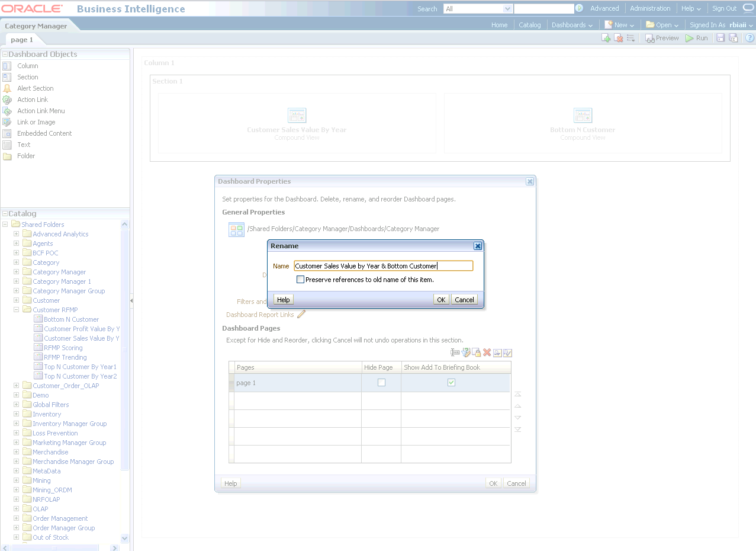Toggle Show Add To Briefing Book checkbox

(x=451, y=383)
